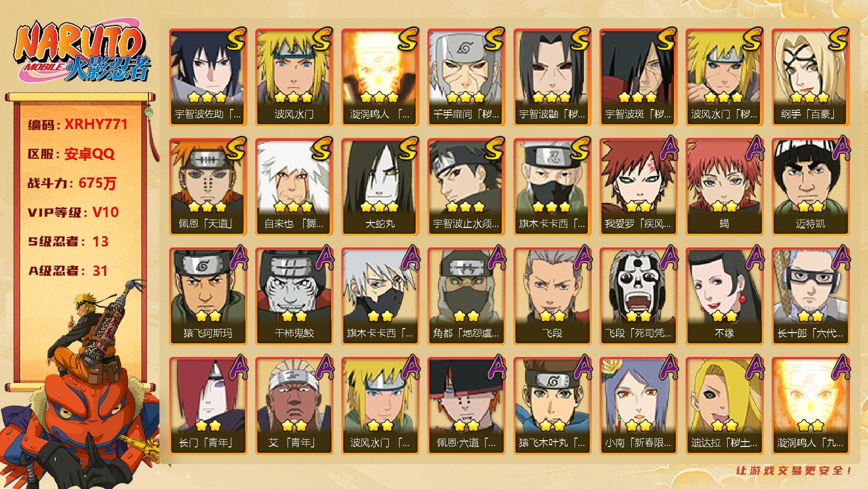
Task: Click the 战斗力 675万 stat line
Action: tap(72, 183)
